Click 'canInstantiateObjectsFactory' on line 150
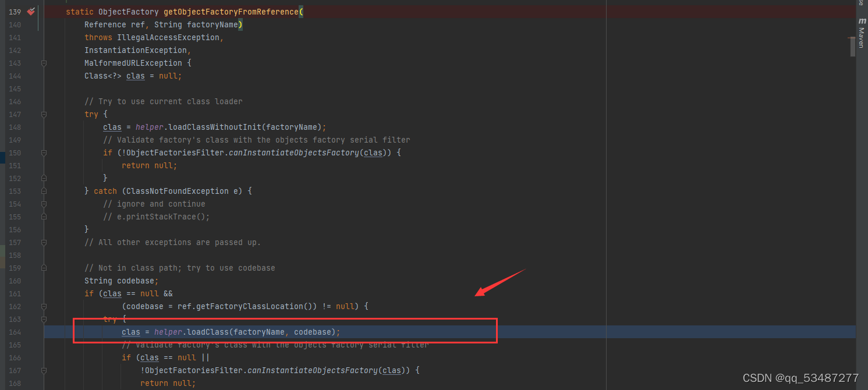 [x=294, y=153]
